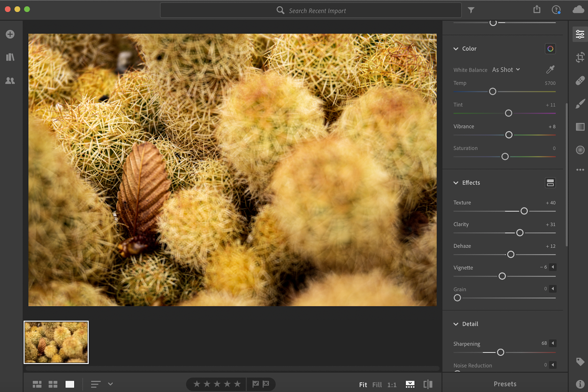Select the Brush adjustment tool
Screen dimensions: 588x392
click(580, 104)
